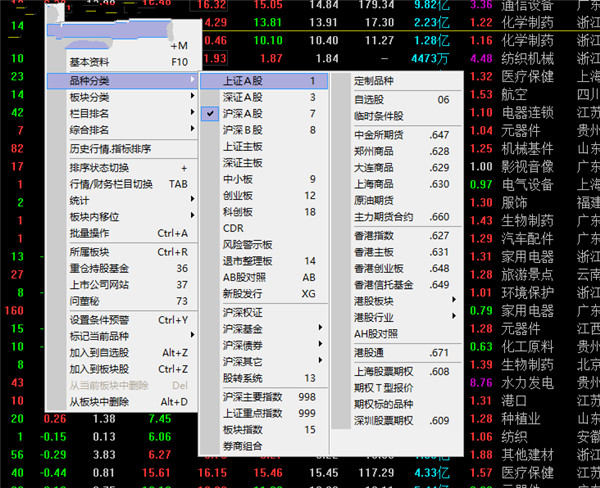This screenshot has width=600, height=488.
Task: Select 新股发行 item
Action: click(264, 294)
